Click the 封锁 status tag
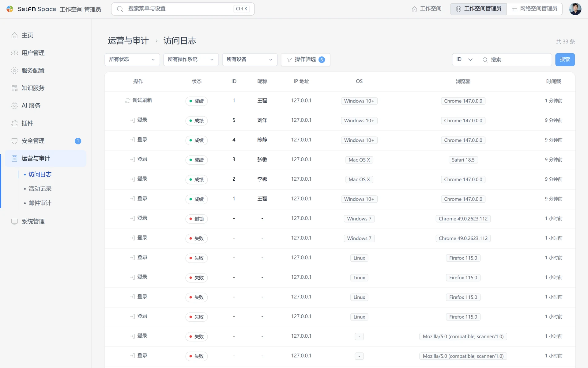 click(196, 219)
